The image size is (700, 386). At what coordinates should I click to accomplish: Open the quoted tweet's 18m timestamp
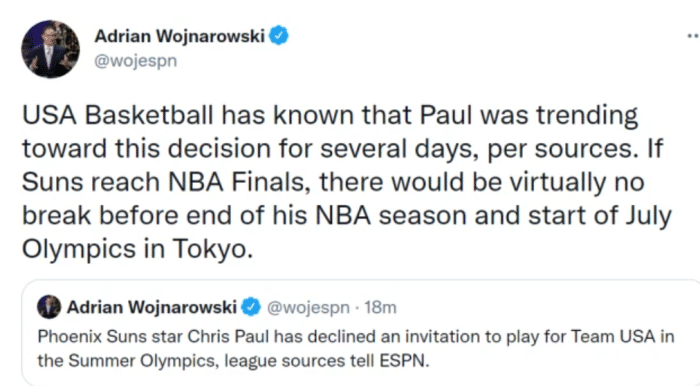(x=380, y=307)
